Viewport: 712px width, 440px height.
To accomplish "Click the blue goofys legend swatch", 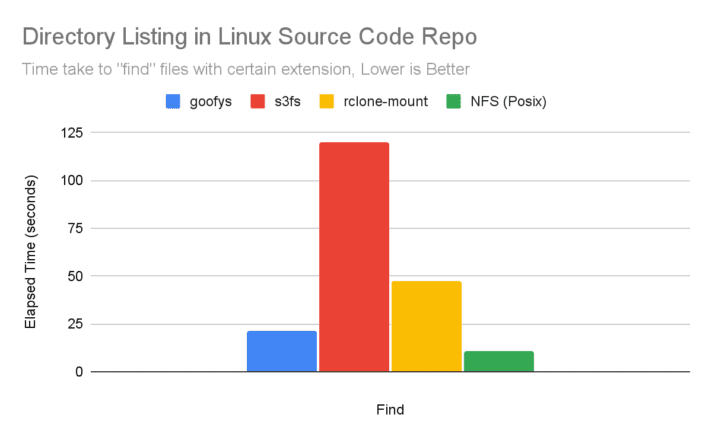I will pos(174,101).
